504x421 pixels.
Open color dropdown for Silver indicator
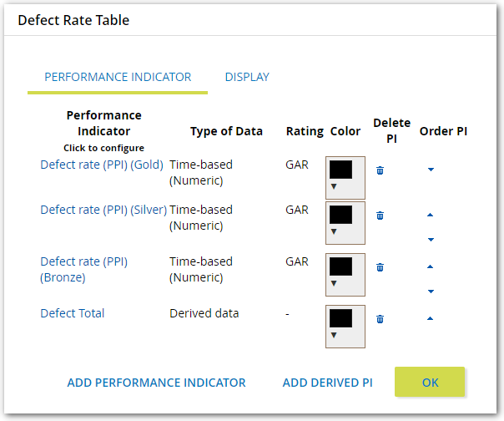point(345,222)
